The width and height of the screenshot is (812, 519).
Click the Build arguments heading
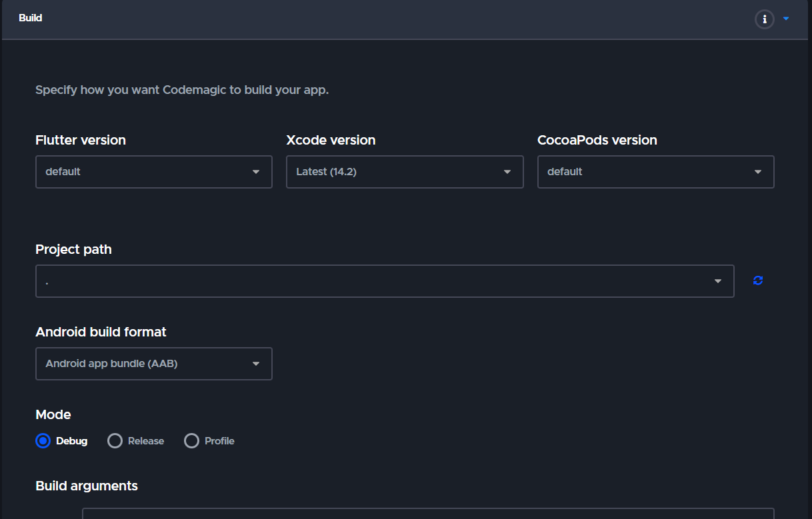[87, 486]
